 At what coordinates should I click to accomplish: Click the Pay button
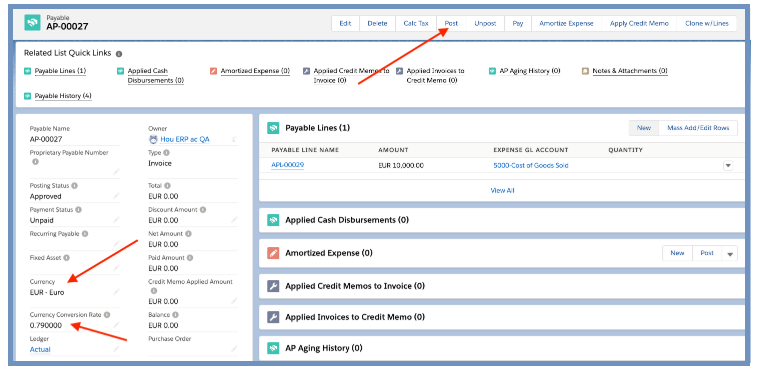(518, 23)
